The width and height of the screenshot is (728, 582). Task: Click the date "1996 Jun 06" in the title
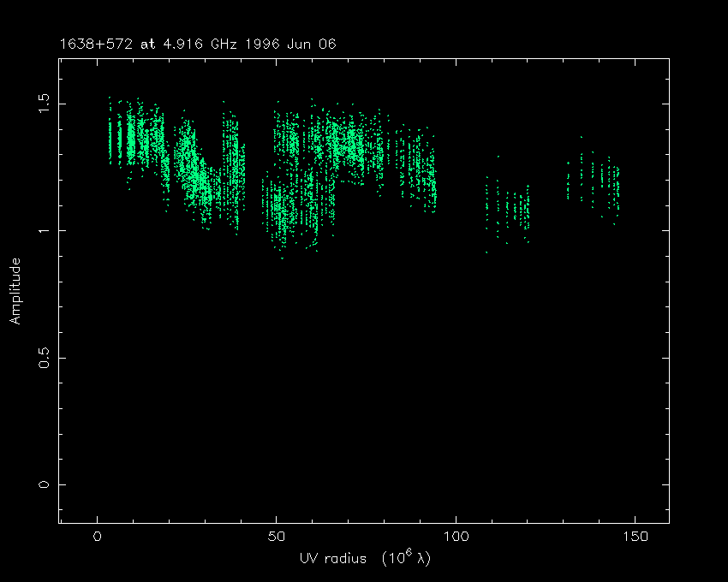pos(292,44)
